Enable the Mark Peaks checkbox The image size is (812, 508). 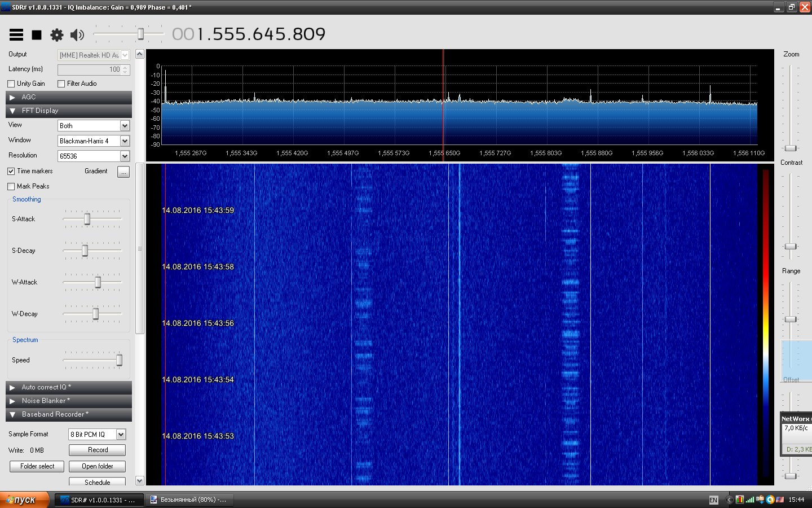(x=11, y=186)
